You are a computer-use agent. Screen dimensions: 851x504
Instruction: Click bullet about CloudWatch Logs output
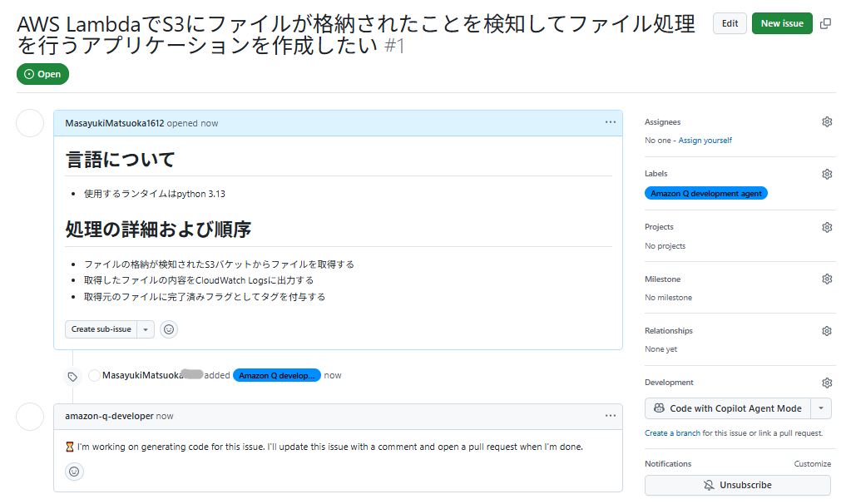(x=199, y=280)
